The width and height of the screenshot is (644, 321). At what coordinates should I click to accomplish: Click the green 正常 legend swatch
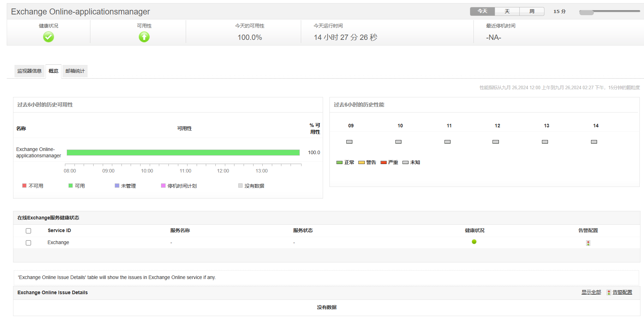click(x=340, y=163)
